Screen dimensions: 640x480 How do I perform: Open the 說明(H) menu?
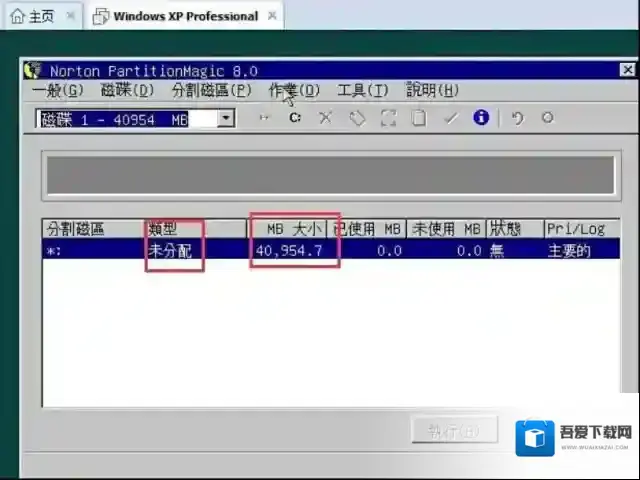pyautogui.click(x=432, y=91)
